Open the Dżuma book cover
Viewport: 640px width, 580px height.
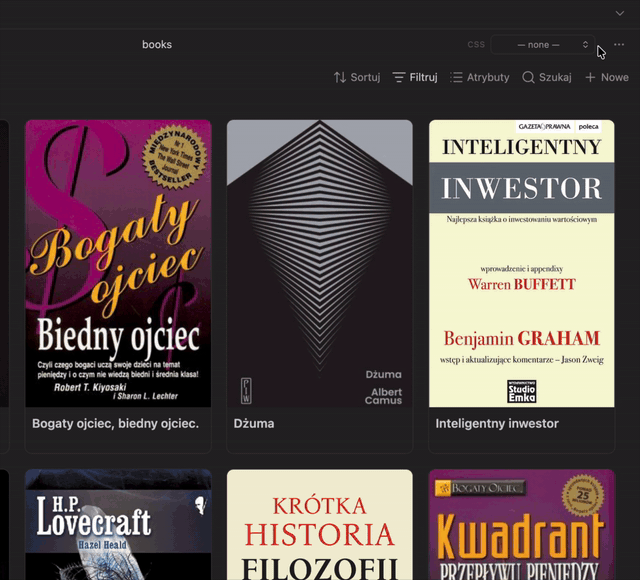[320, 263]
